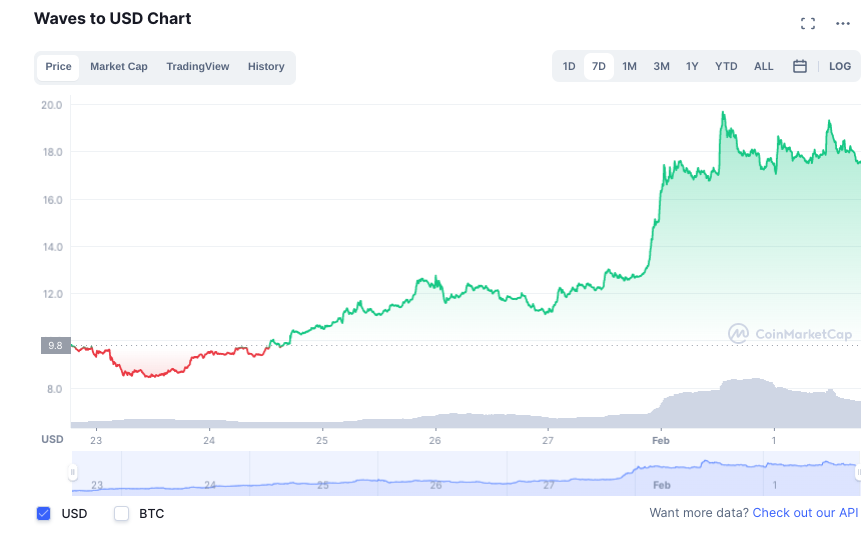This screenshot has width=868, height=546.
Task: Toggle LOG scale on the chart
Action: coord(840,67)
